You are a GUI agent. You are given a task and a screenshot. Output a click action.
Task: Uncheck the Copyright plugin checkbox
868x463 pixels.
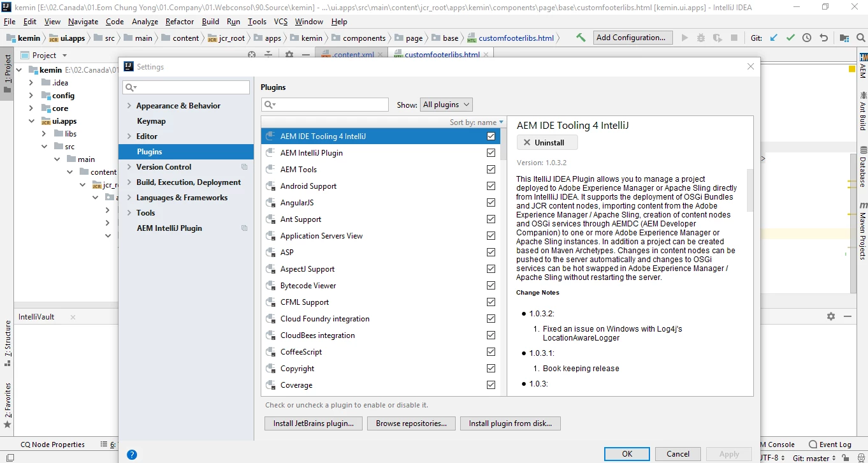click(491, 369)
